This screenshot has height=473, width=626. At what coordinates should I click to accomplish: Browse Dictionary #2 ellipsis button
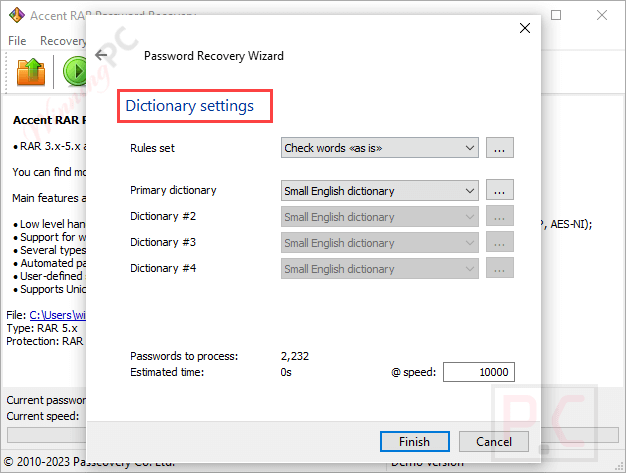click(499, 216)
